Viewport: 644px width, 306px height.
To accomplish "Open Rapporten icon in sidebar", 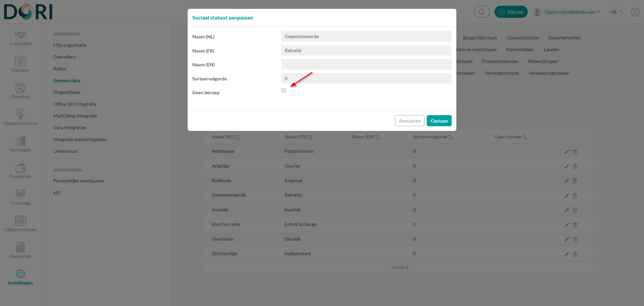I will pos(20,247).
